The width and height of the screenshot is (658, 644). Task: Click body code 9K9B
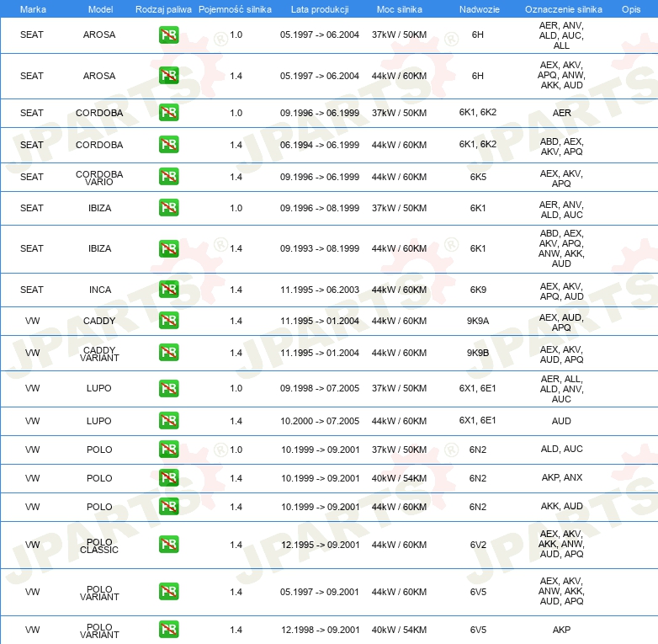(478, 353)
